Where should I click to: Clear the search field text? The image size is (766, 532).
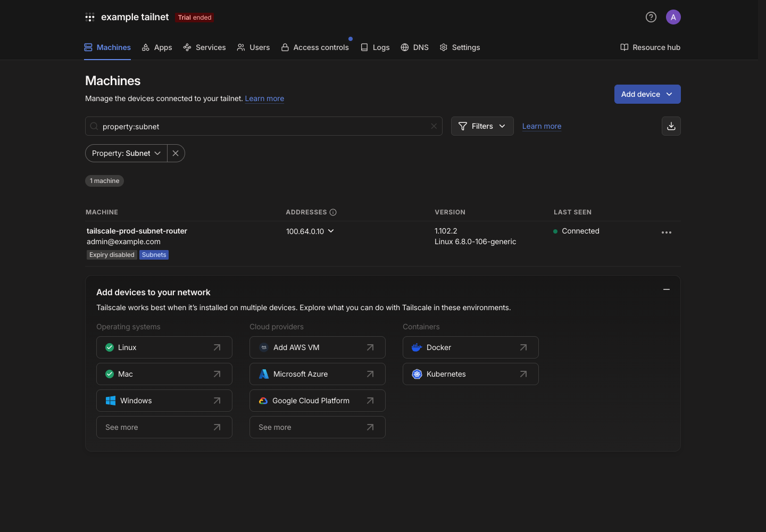click(434, 126)
